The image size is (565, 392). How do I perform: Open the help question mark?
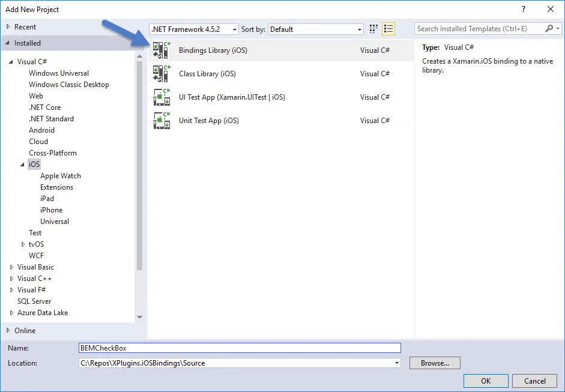(523, 10)
